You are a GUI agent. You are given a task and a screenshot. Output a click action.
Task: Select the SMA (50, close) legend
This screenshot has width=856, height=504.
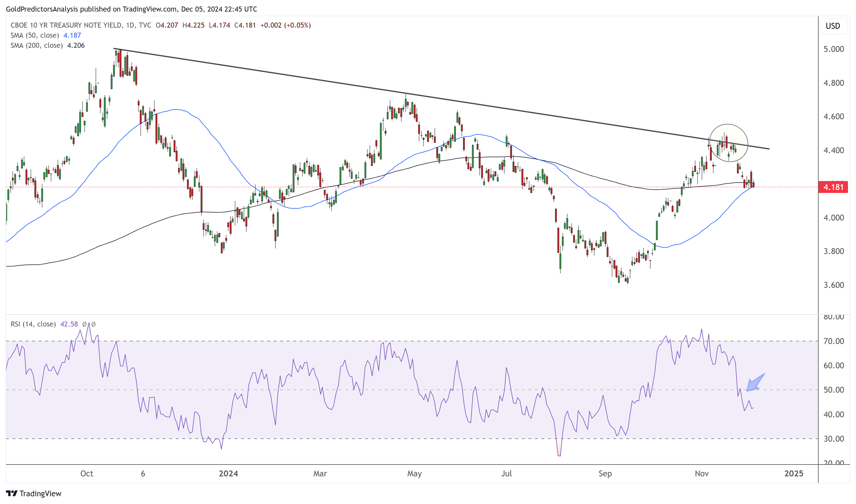(x=35, y=35)
